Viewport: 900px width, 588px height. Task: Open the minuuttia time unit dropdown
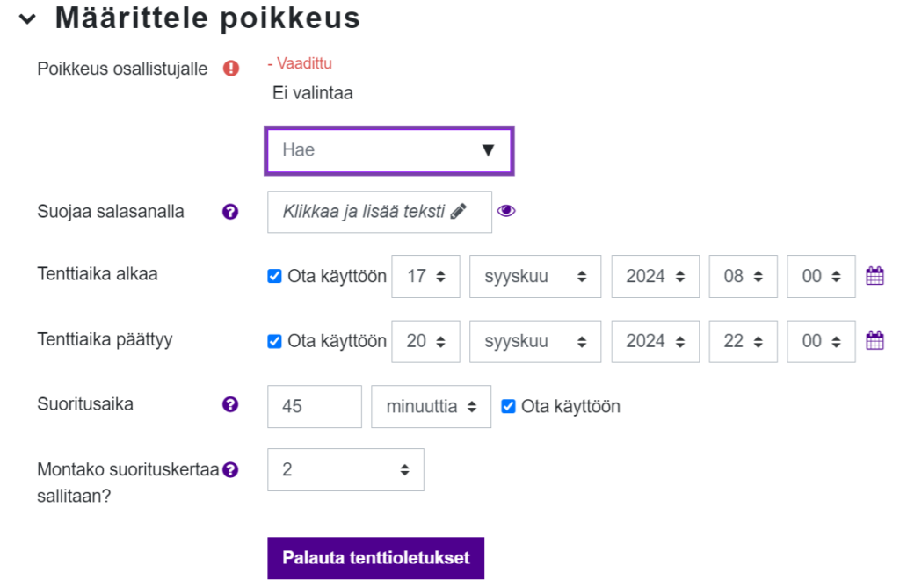[x=431, y=406]
